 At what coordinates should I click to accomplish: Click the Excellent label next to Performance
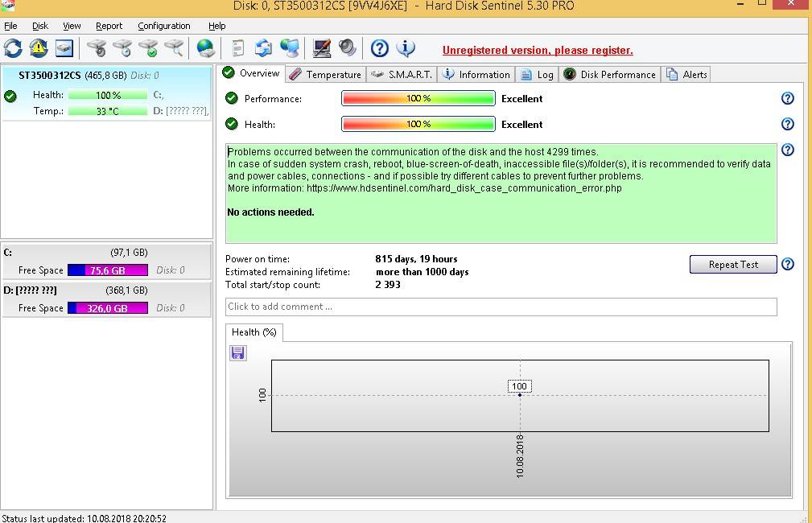(522, 98)
